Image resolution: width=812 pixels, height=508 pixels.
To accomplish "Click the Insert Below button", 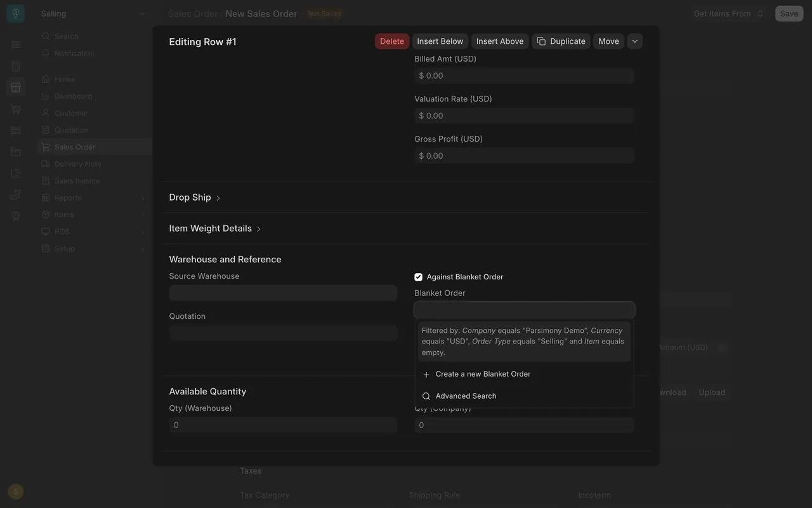I will click(x=440, y=41).
